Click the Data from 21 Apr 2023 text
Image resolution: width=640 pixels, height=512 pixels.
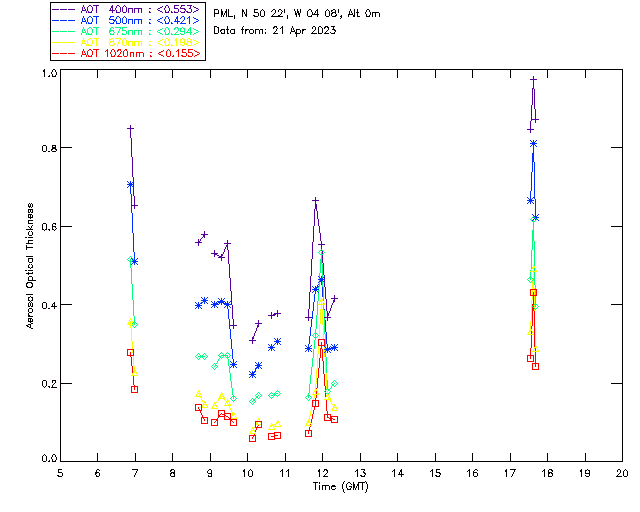point(275,31)
